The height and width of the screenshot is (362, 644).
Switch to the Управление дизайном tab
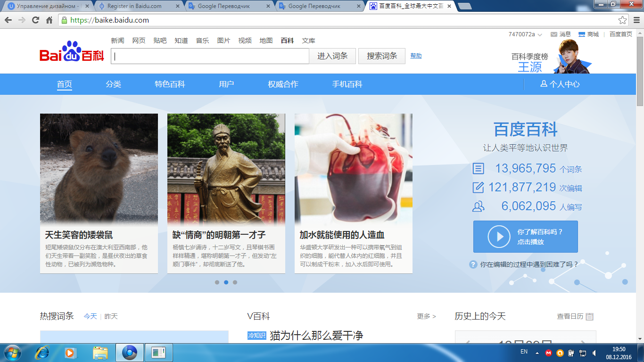(46, 6)
